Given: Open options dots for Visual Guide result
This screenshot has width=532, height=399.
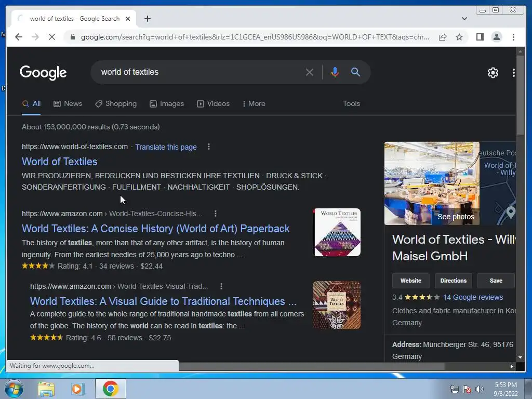Looking at the screenshot, I should tap(221, 286).
